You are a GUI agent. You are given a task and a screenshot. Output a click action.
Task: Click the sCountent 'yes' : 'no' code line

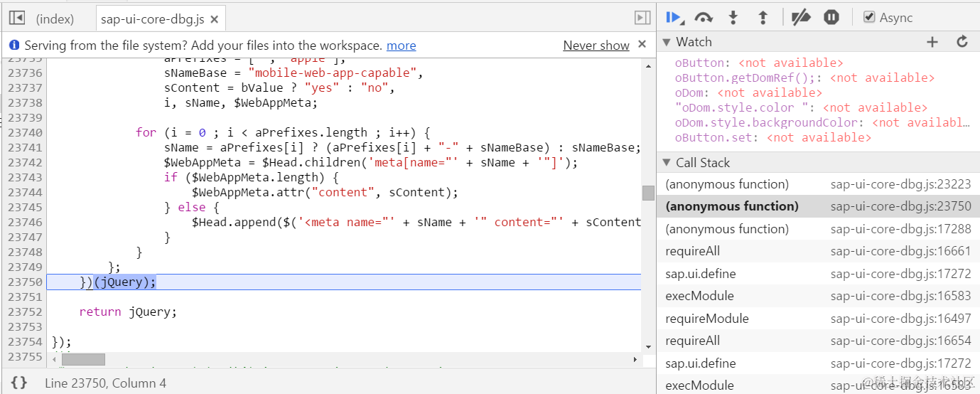pos(279,87)
